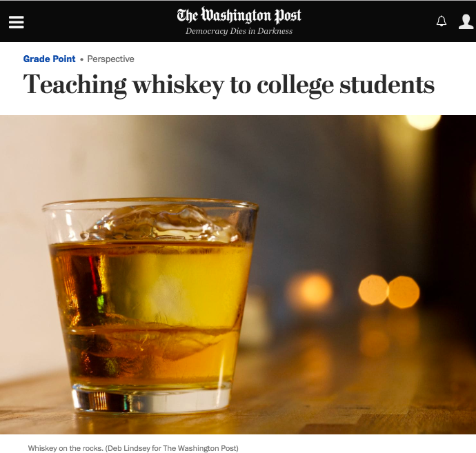Click the bright light in photo's corner

[423, 121]
